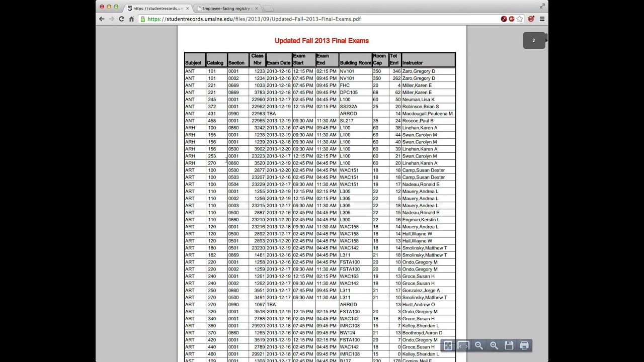Click instructor Neuman,Lisa K
Image resolution: width=644 pixels, height=362 pixels.
(418, 100)
